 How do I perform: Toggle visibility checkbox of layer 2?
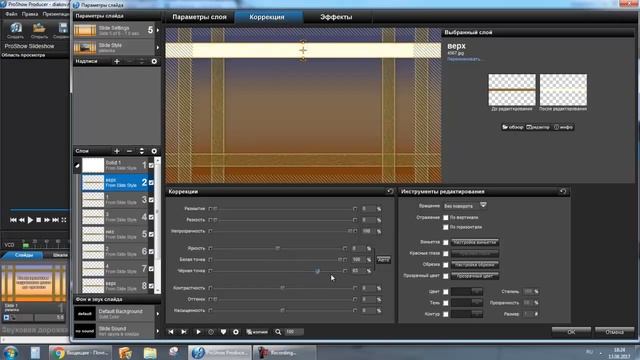(151, 182)
